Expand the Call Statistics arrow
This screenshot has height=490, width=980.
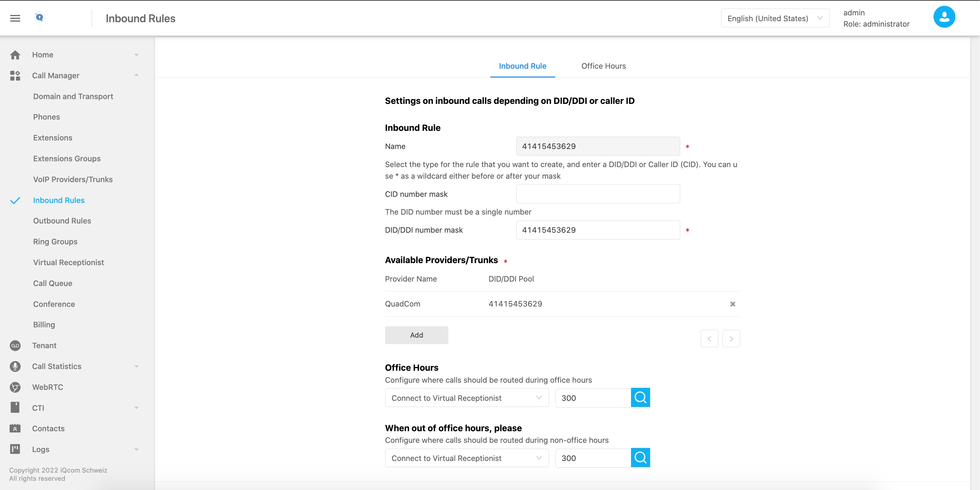pos(136,366)
